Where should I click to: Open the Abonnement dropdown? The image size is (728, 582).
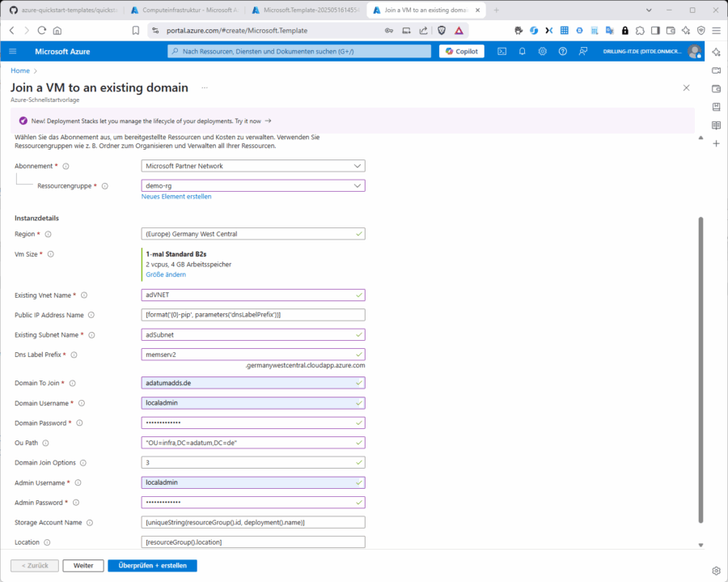click(x=253, y=166)
